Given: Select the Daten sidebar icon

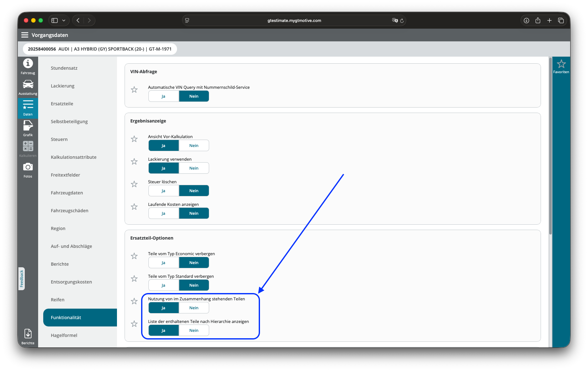Looking at the screenshot, I should pos(28,108).
